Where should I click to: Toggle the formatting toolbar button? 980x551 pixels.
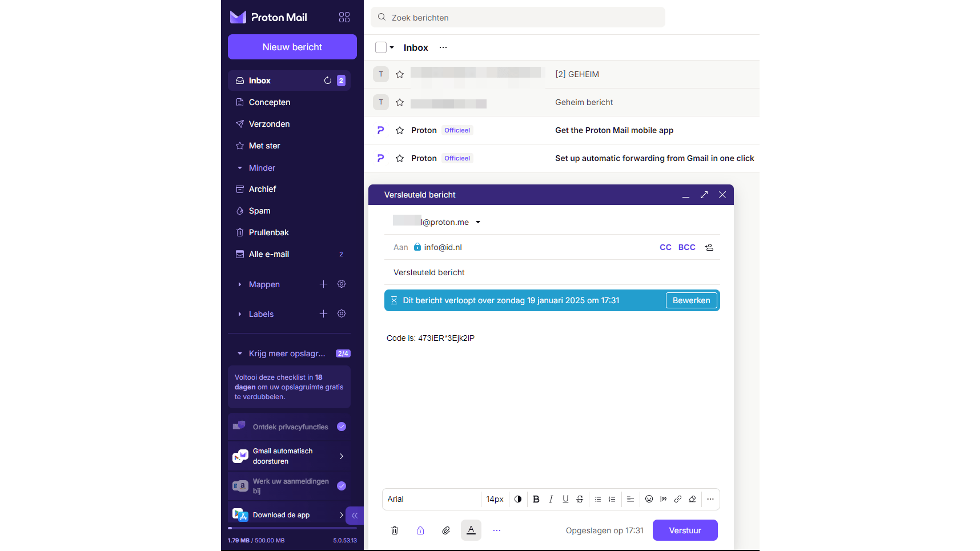coord(471,530)
